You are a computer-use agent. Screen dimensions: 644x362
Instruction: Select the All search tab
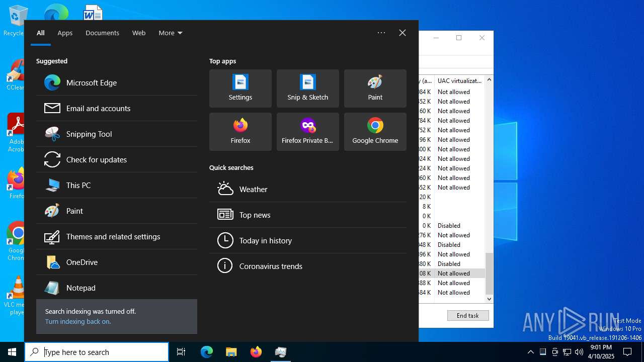tap(41, 33)
